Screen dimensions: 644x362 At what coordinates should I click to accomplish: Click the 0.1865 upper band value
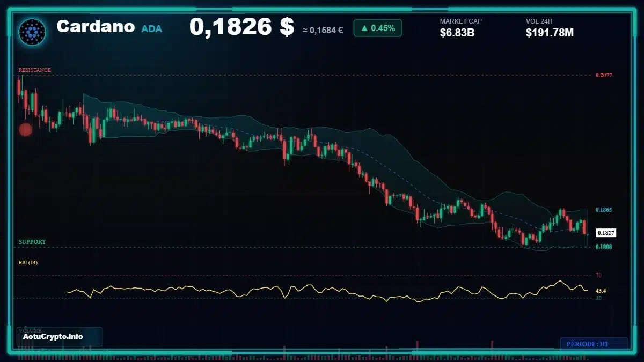[x=604, y=210]
